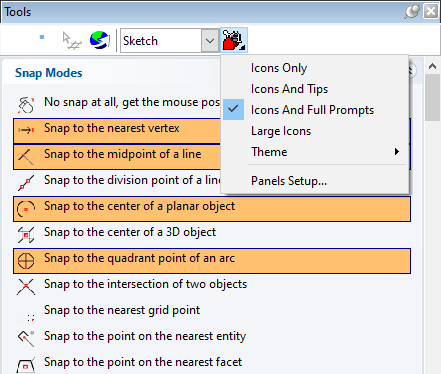Image resolution: width=441 pixels, height=374 pixels.
Task: Click the nearest facet snap icon
Action: coord(26,365)
